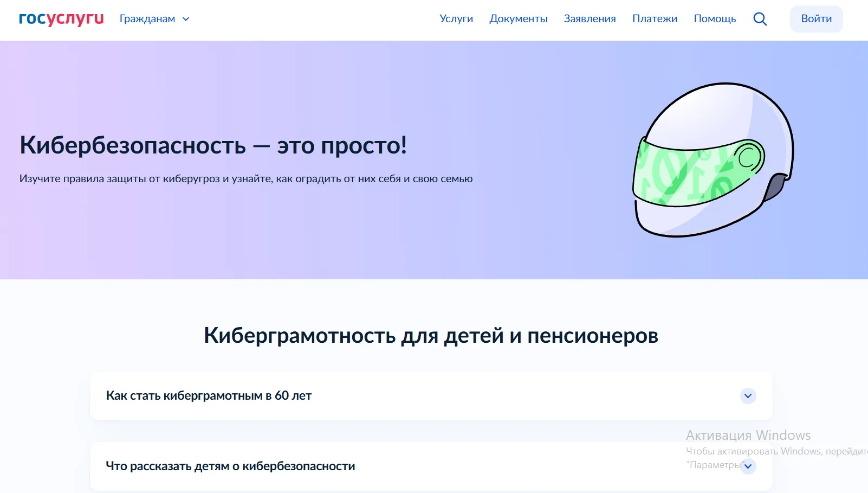
Task: Open the Документы menu item
Action: coord(519,19)
